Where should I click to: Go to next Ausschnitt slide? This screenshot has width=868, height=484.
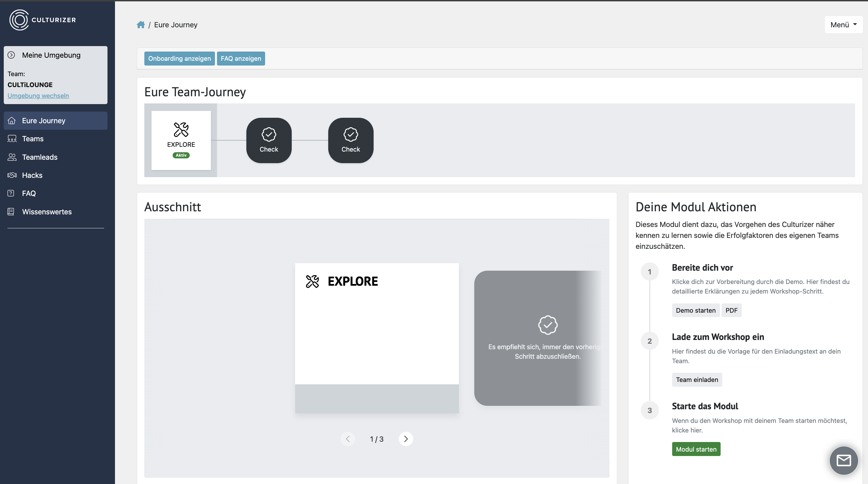coord(406,439)
